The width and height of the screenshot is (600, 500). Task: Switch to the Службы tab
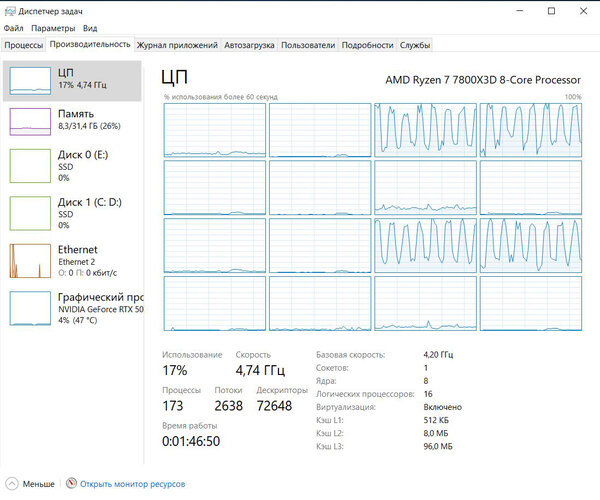click(x=415, y=45)
